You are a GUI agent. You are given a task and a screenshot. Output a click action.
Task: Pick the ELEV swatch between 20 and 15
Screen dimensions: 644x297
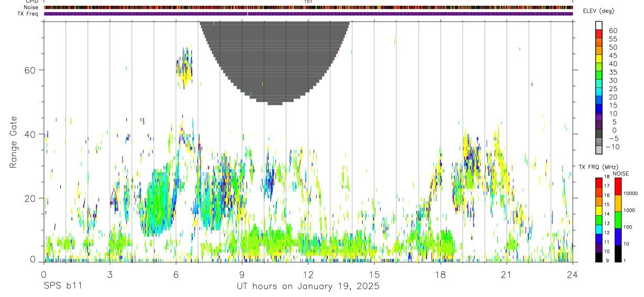pos(599,100)
